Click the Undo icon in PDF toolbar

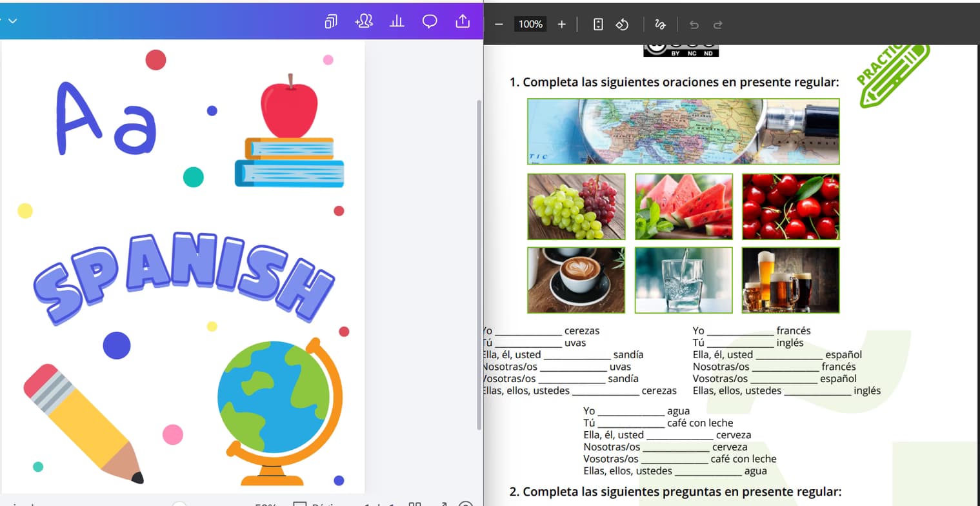[694, 24]
